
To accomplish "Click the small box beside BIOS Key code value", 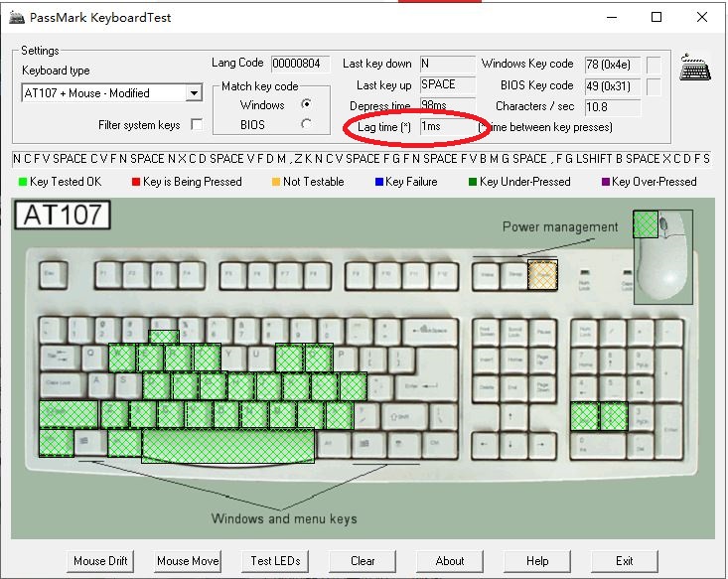I will click(x=654, y=86).
